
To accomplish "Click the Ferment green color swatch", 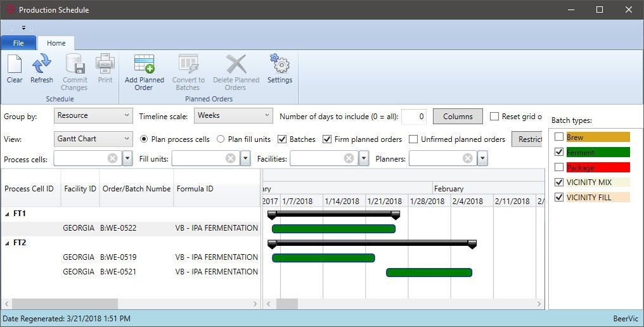I will [598, 152].
